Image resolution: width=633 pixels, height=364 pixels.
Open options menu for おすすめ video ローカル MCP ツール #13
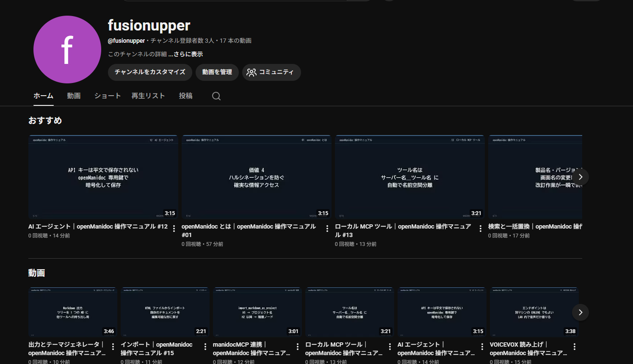481,229
